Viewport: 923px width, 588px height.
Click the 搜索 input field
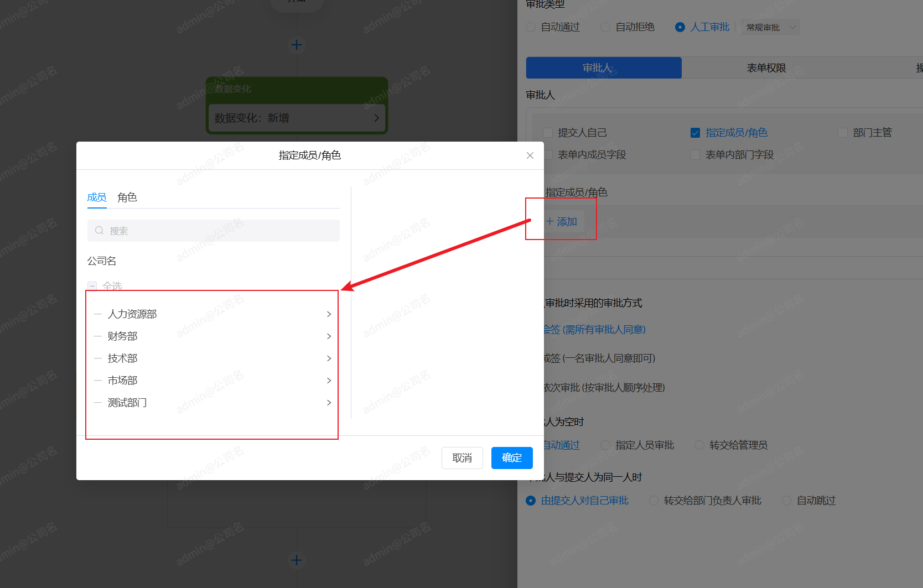[x=221, y=231]
